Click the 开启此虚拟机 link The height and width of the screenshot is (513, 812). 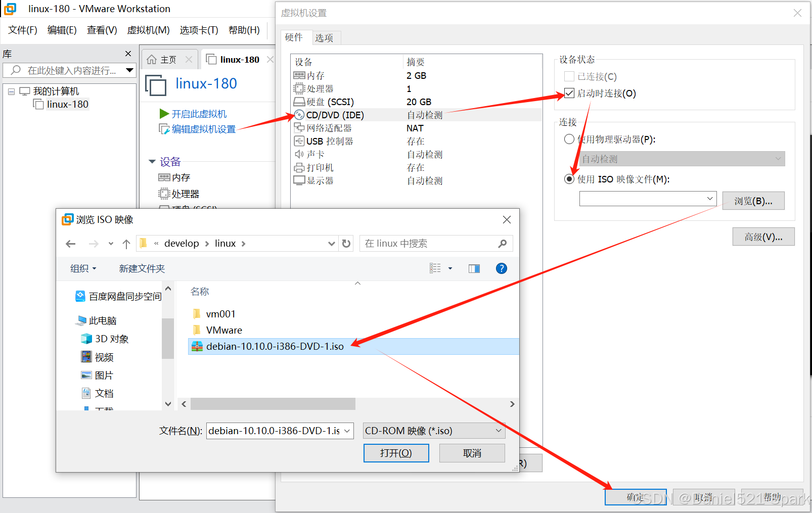tap(199, 114)
